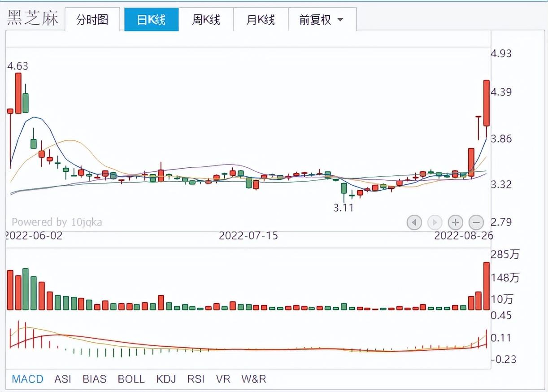Select the BOLL indicator
Image resolution: width=548 pixels, height=392 pixels.
click(x=131, y=379)
